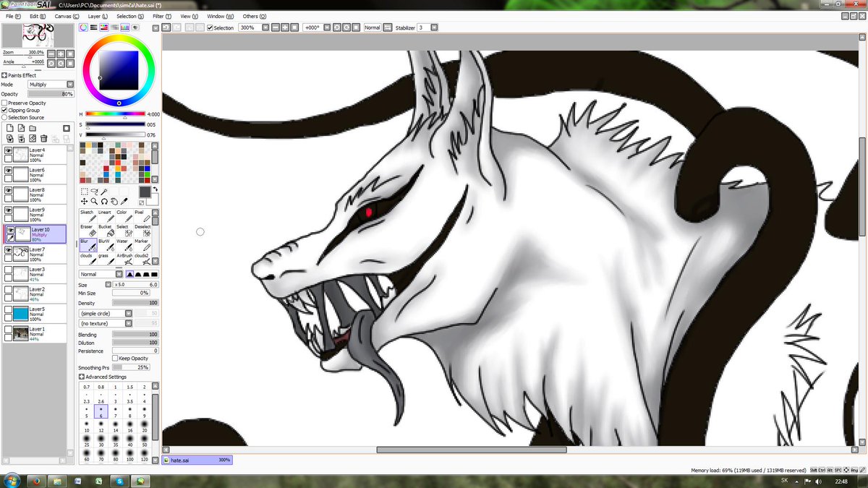Select the AirBrush tool
This screenshot has width=868, height=488.
point(124,259)
